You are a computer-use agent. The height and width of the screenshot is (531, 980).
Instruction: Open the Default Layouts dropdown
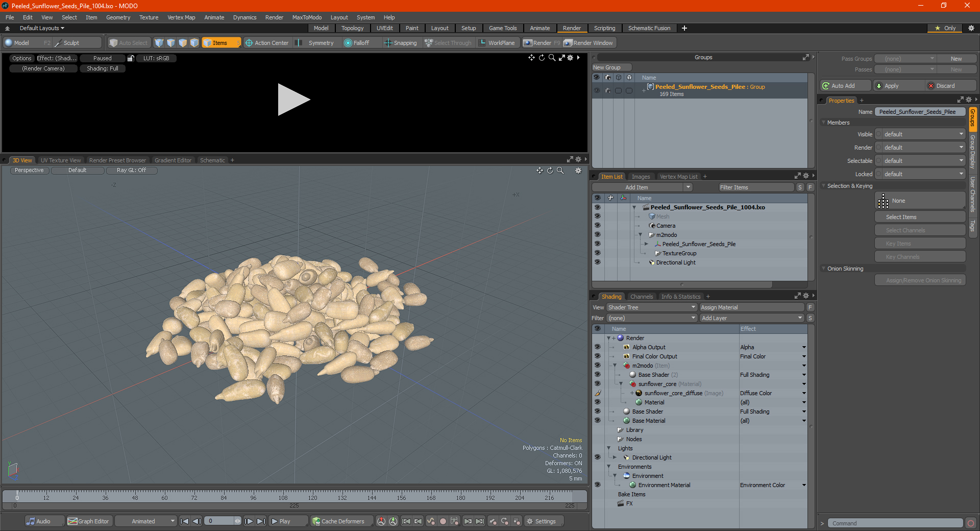tap(42, 28)
